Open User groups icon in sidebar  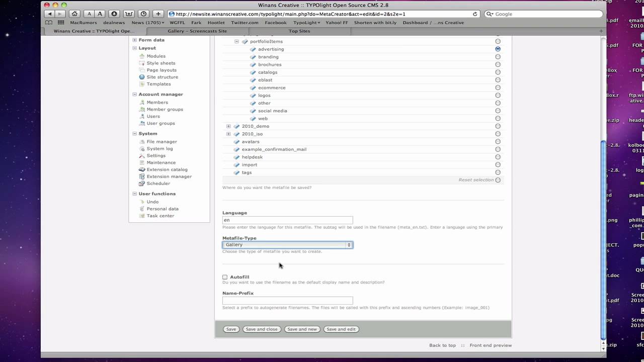pyautogui.click(x=142, y=123)
